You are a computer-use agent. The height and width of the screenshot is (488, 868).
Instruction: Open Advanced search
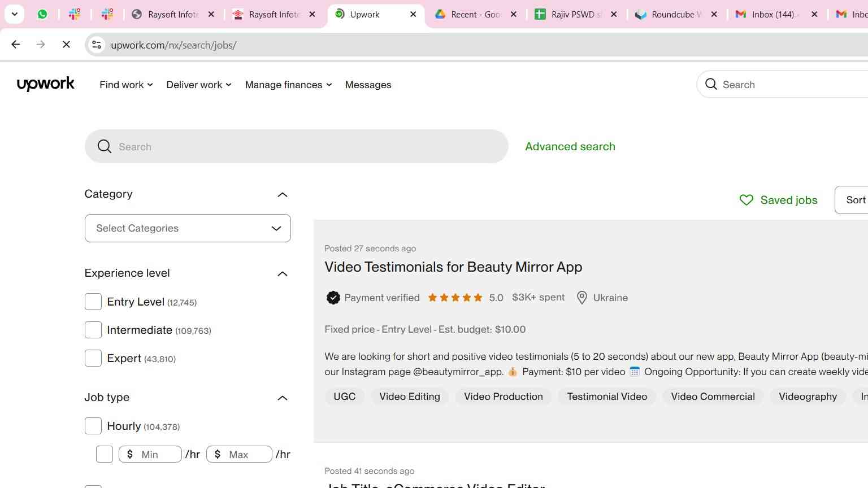point(570,146)
